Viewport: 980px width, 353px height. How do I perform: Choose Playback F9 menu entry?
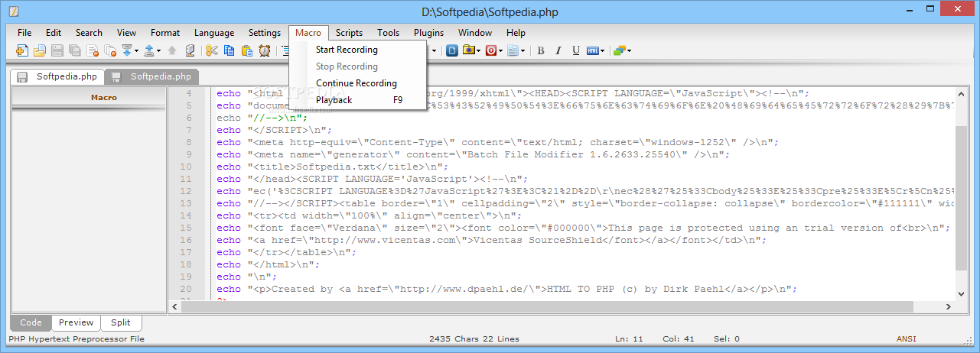tap(357, 100)
